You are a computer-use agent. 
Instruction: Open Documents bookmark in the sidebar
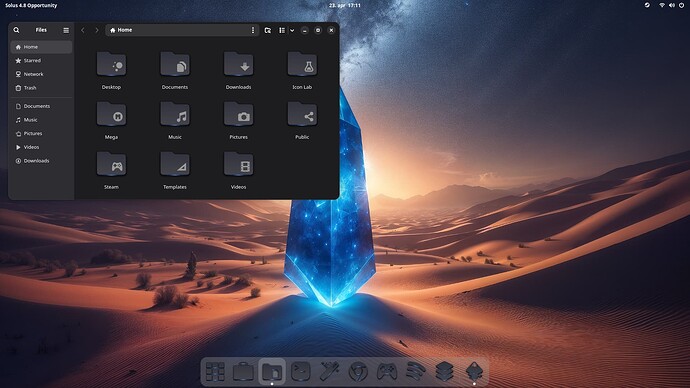point(41,106)
